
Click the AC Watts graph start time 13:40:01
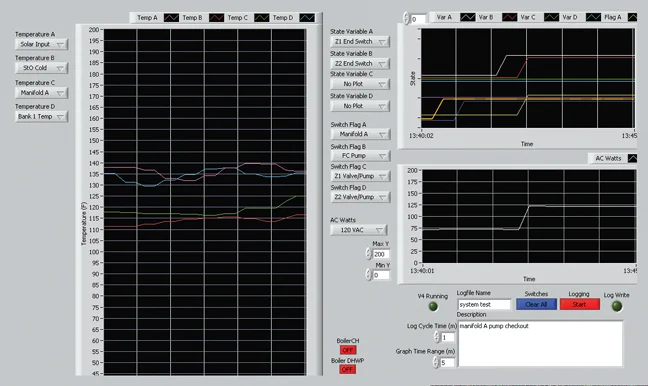422,271
